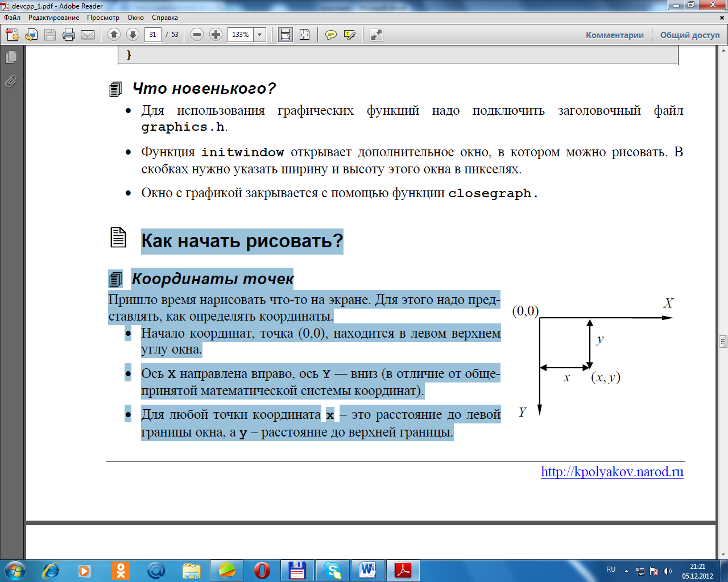Toggle fit-width scrolling mode
The height and width of the screenshot is (582, 728).
286,35
